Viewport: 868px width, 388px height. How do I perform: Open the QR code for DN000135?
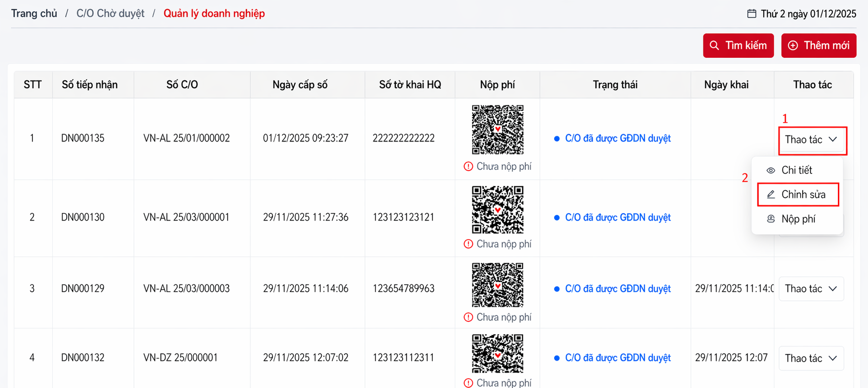498,130
